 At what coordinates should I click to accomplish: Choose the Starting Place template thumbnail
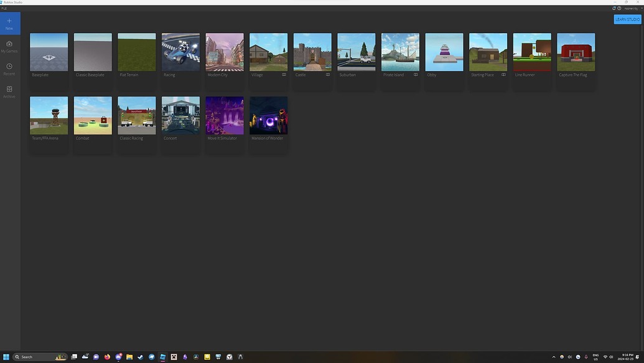click(x=488, y=52)
